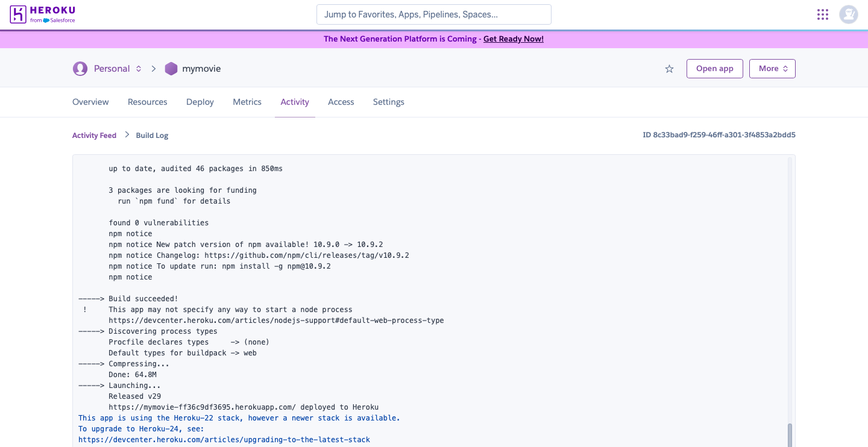Click the Open app button
Viewport: 868px width, 447px height.
point(715,69)
